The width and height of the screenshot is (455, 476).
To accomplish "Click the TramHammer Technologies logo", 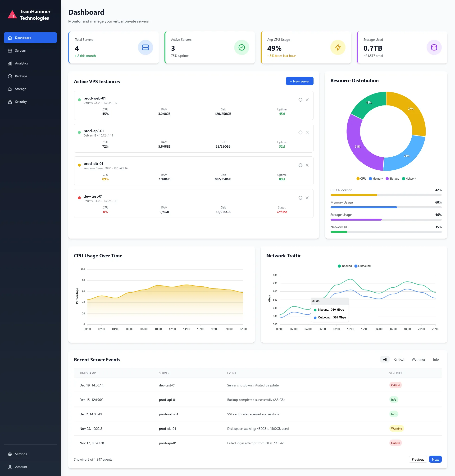I will [x=12, y=14].
